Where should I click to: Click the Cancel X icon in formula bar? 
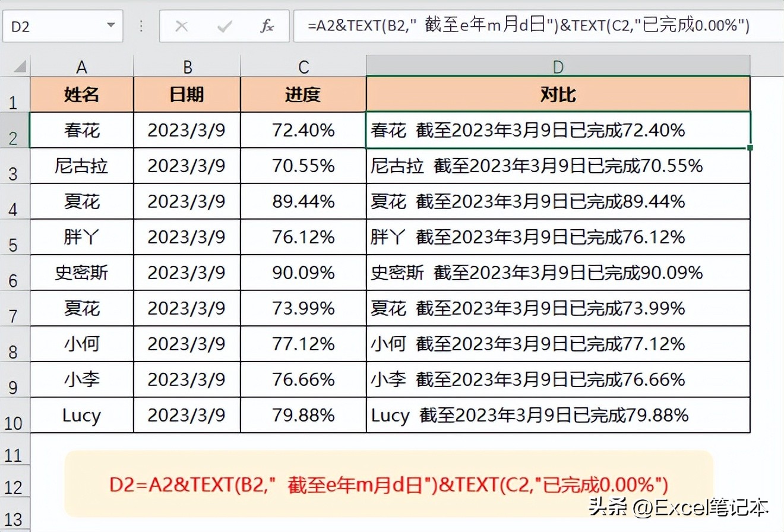(183, 26)
